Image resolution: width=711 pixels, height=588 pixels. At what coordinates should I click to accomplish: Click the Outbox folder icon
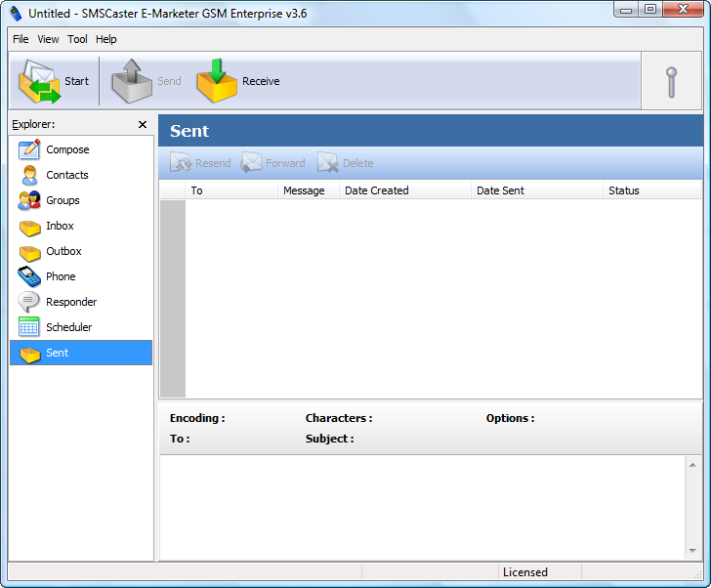tap(30, 253)
